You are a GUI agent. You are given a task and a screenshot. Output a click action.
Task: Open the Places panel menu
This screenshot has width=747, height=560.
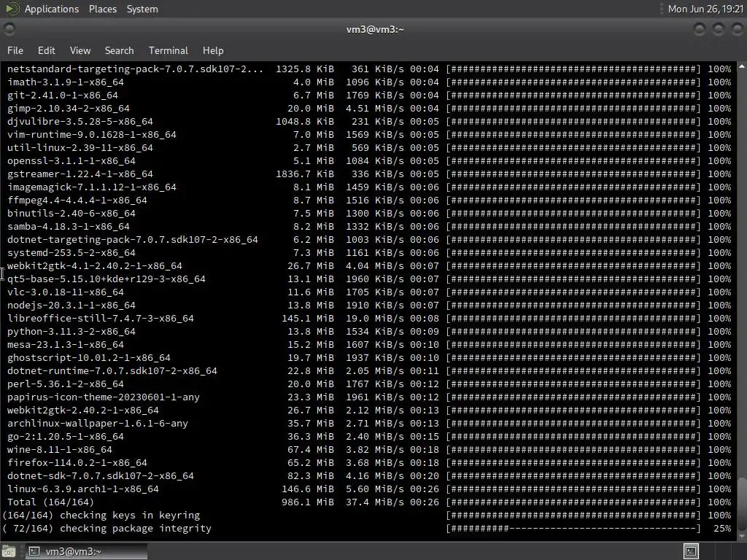coord(102,9)
